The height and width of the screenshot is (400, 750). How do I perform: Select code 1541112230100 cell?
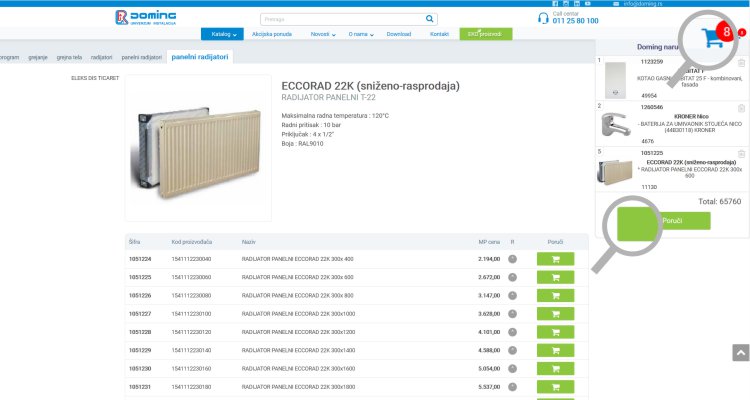pos(191,314)
